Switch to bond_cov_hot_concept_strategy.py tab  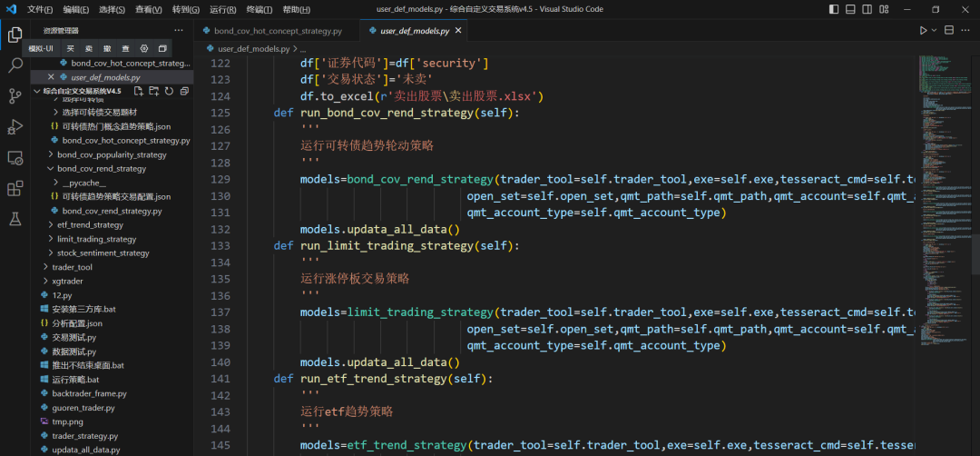pyautogui.click(x=277, y=30)
